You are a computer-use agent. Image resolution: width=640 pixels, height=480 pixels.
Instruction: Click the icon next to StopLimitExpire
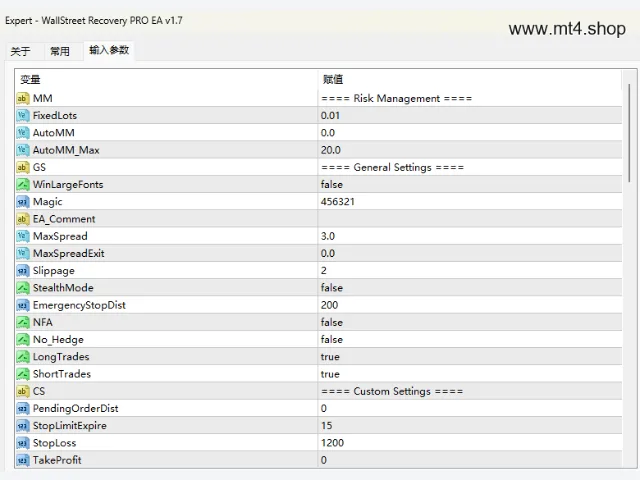[23, 426]
